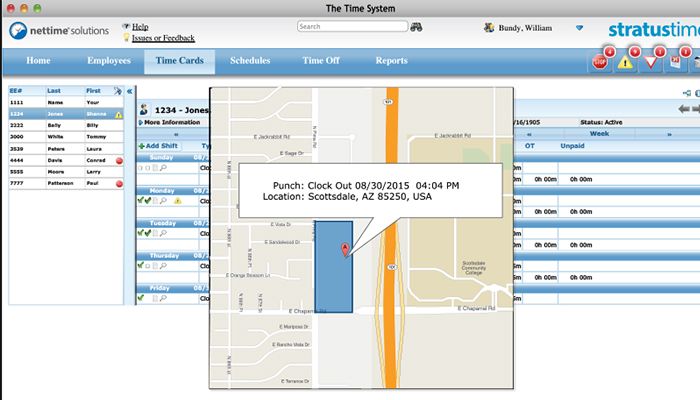The width and height of the screenshot is (700, 400).
Task: Open the Schedules tab
Action: coord(249,61)
